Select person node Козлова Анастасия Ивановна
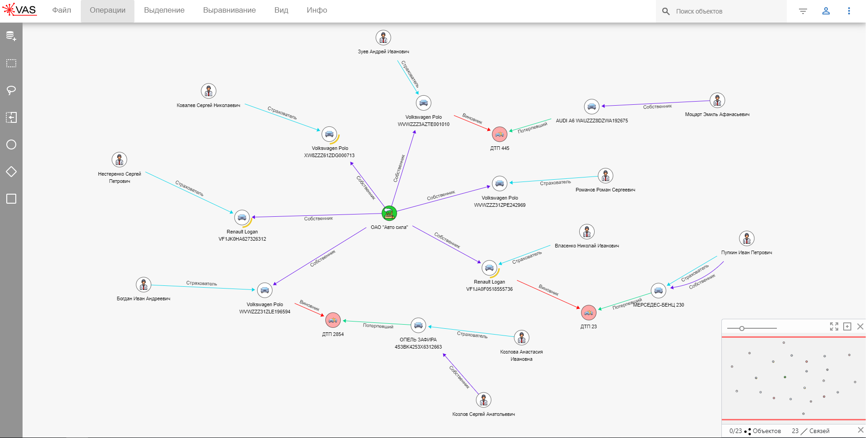This screenshot has height=438, width=868. 522,338
